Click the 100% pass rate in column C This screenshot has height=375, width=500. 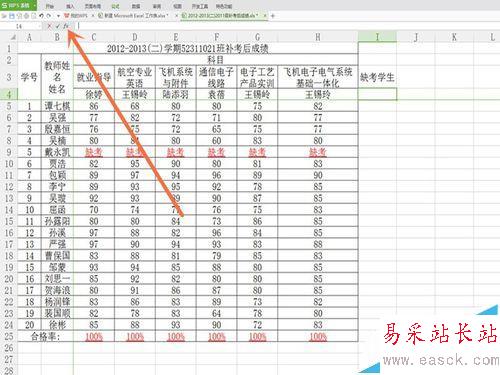94,336
